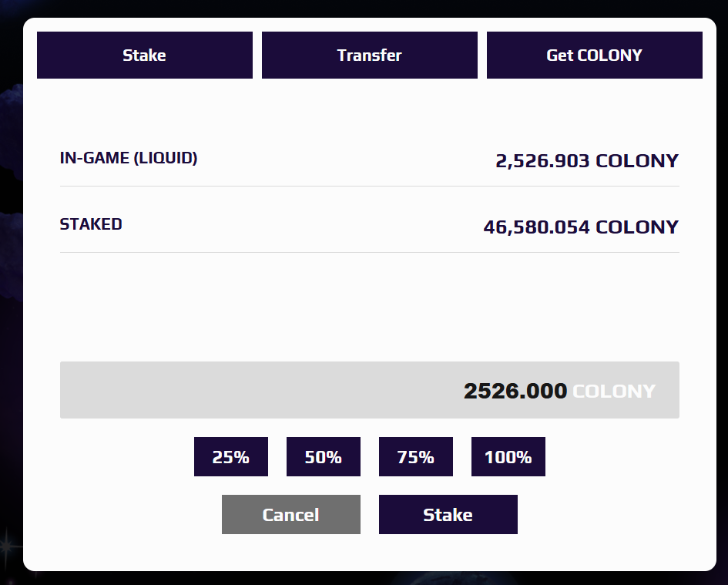Select the 2,526.903 COLONY liquid balance

(x=587, y=161)
